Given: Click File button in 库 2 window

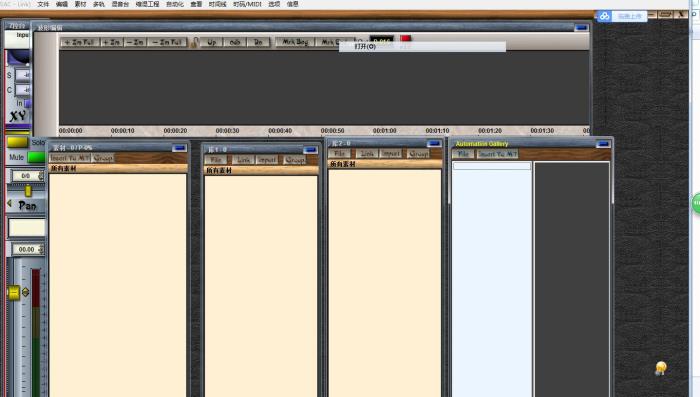Looking at the screenshot, I should (x=340, y=153).
